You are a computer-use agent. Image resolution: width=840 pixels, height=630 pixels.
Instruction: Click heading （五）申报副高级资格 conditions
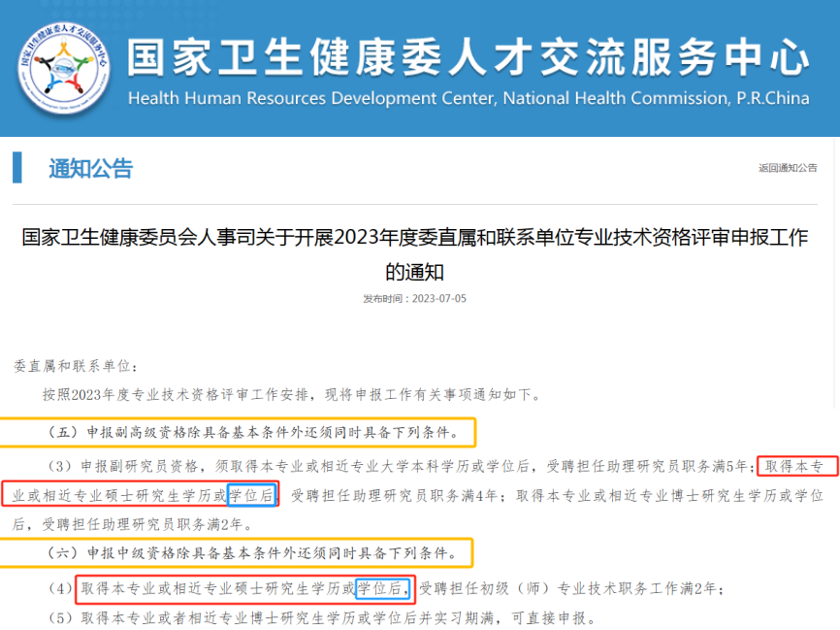tap(253, 433)
